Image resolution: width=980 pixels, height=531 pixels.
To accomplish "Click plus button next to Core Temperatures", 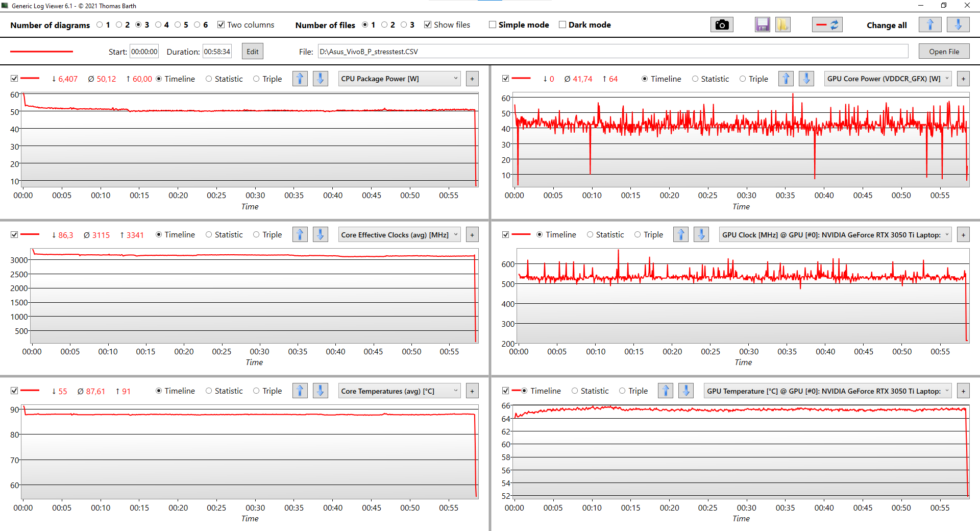I will 472,391.
